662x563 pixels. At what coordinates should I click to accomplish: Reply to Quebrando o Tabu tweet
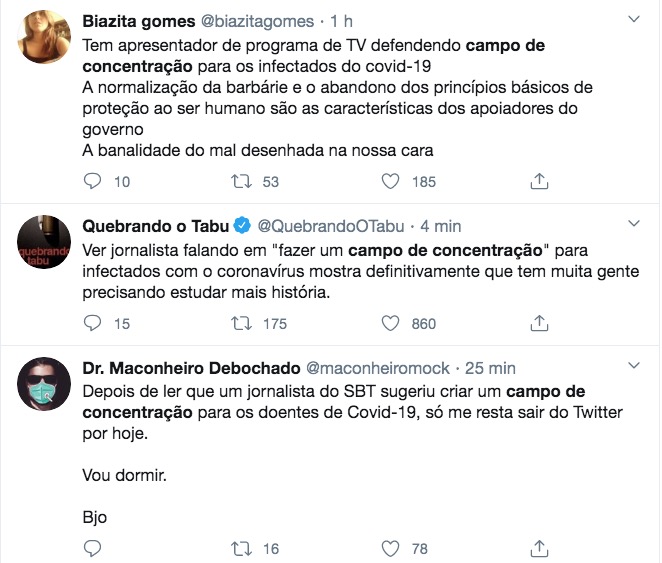[x=93, y=323]
